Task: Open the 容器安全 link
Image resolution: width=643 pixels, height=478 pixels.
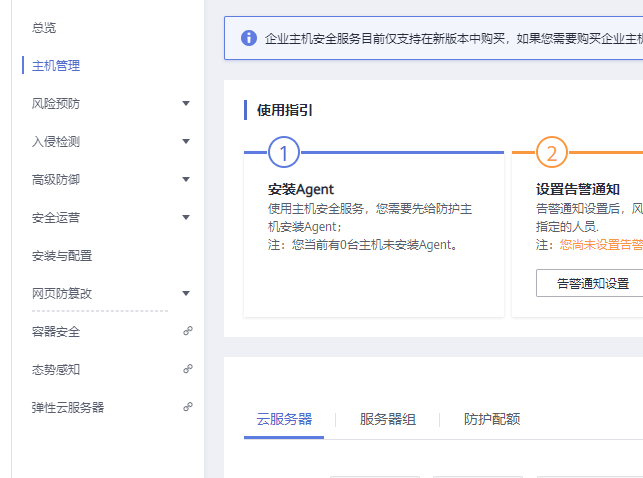Action: point(56,332)
